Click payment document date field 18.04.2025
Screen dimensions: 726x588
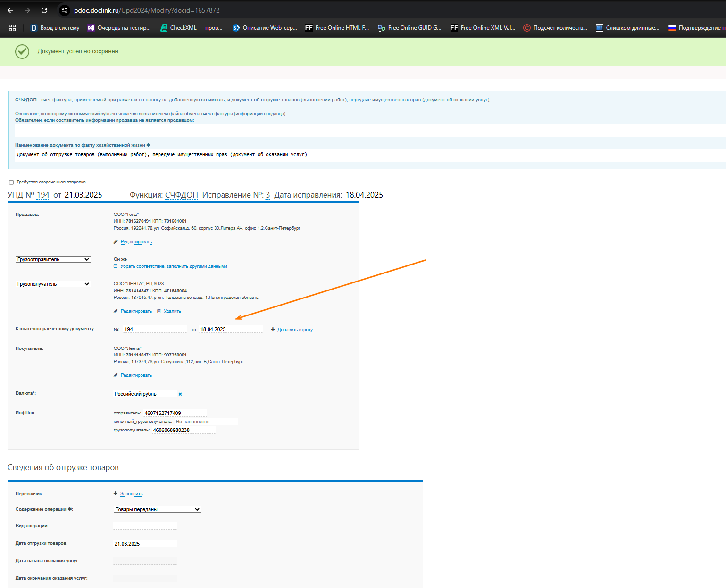pos(231,329)
